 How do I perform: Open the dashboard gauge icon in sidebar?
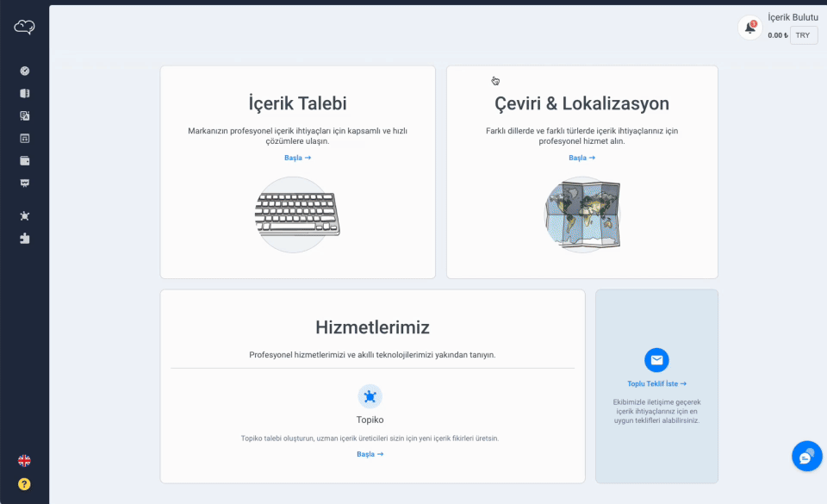coord(25,71)
